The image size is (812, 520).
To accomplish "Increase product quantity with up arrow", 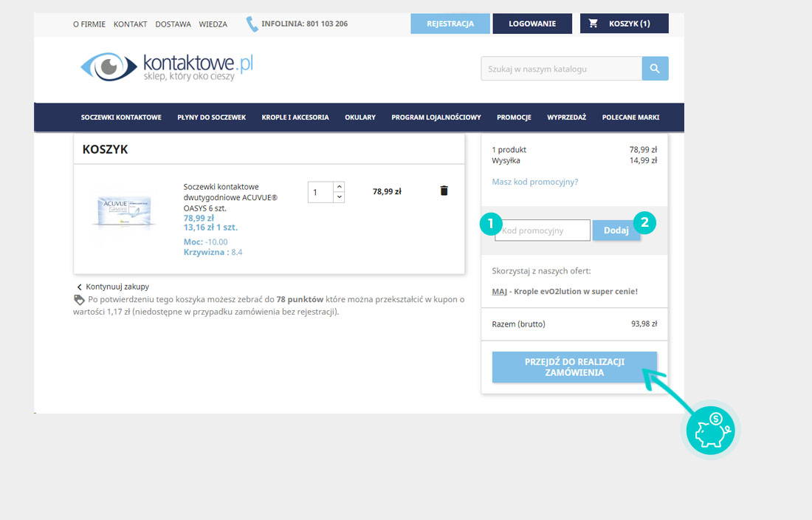I will 340,186.
